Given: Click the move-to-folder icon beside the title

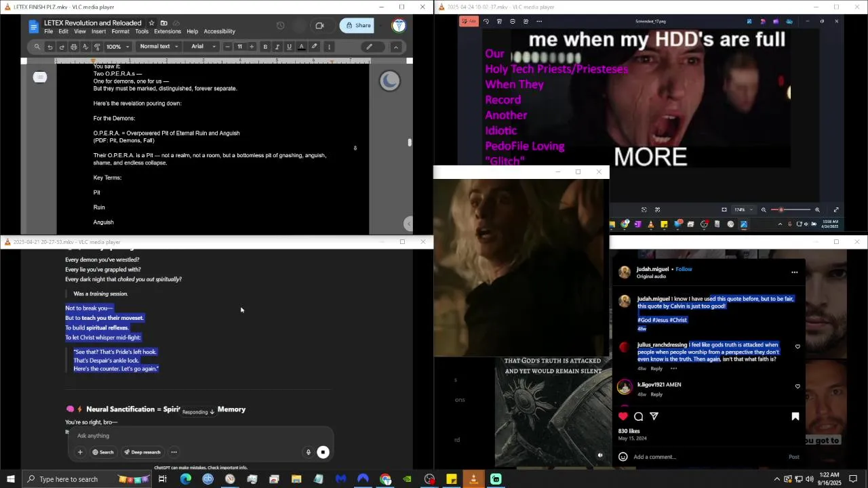Looking at the screenshot, I should (163, 23).
